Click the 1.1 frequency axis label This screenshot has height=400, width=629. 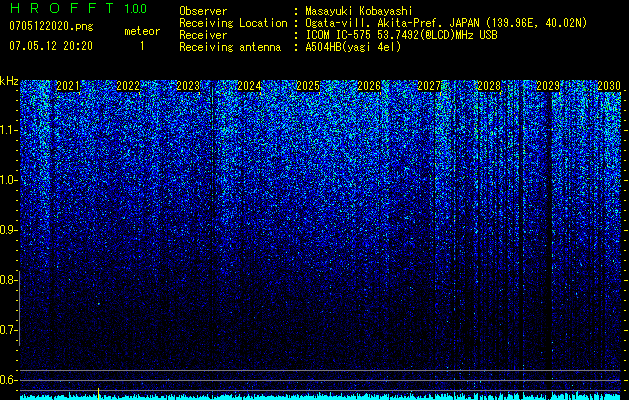tap(8, 130)
